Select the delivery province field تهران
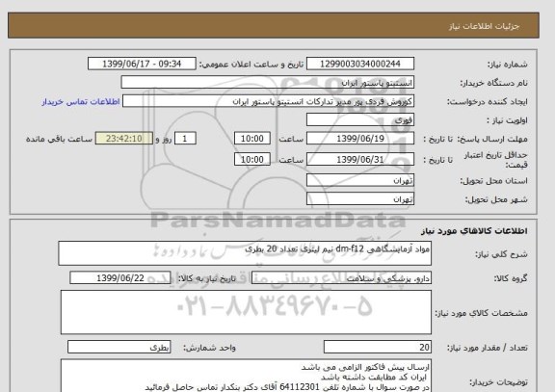The width and height of the screenshot is (555, 392). coord(360,180)
